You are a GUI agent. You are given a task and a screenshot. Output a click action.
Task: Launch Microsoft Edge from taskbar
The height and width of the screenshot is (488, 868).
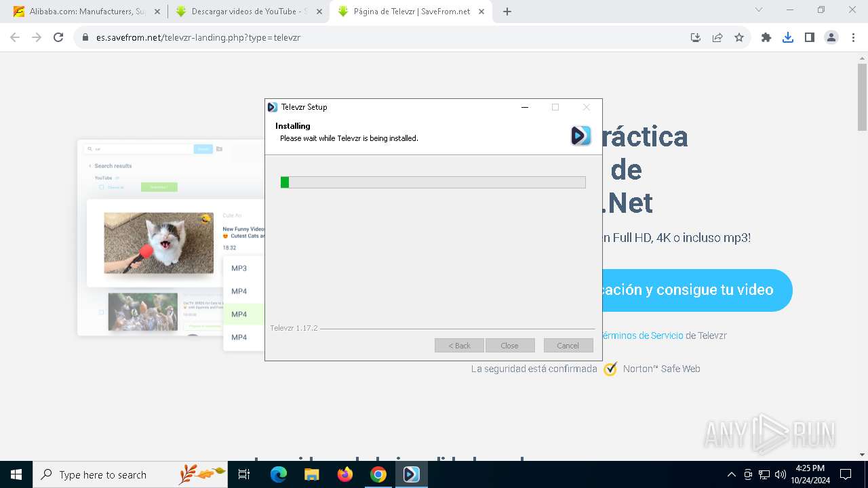[x=279, y=474]
